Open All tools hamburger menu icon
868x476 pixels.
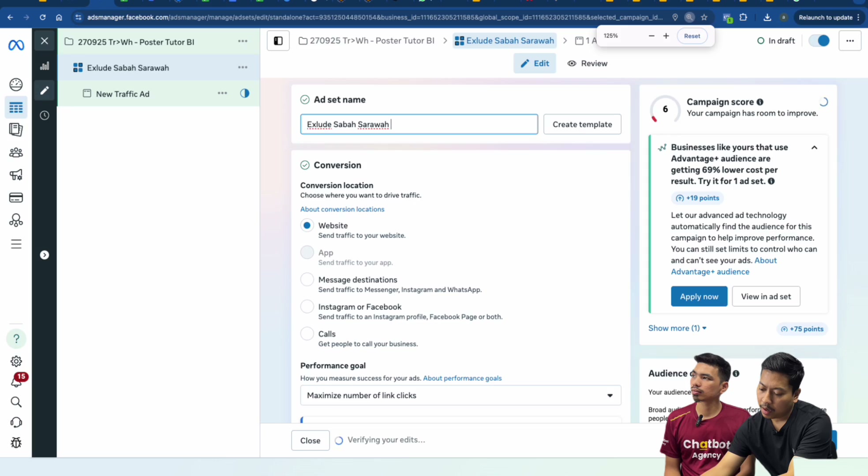click(16, 244)
